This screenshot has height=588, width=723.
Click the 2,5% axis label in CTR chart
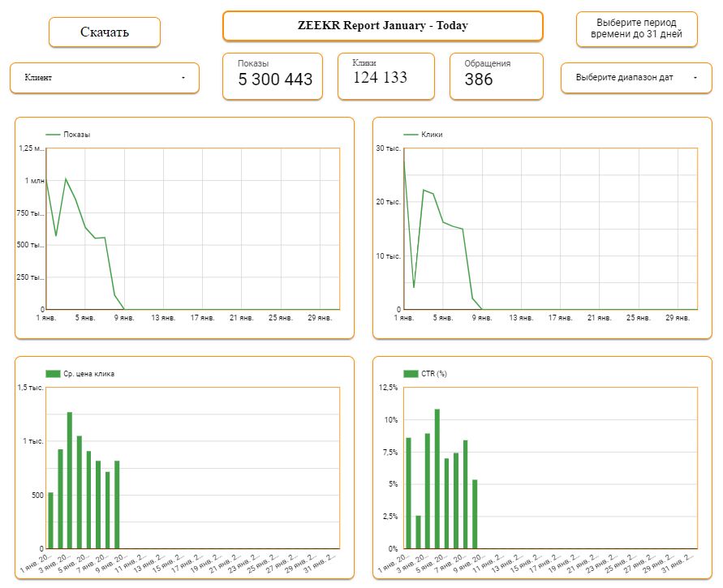(390, 517)
